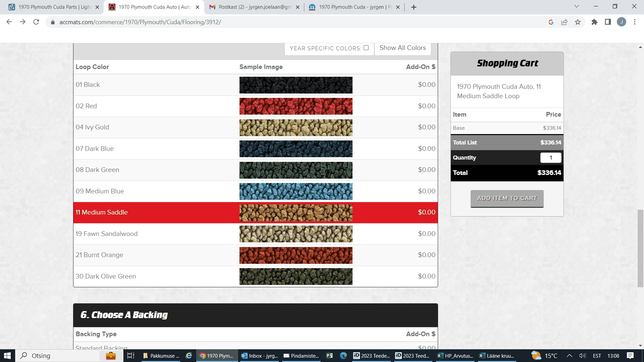Screen dimensions: 644x362
Task: Switch to the Postkast Gmail tab
Action: [254, 7]
